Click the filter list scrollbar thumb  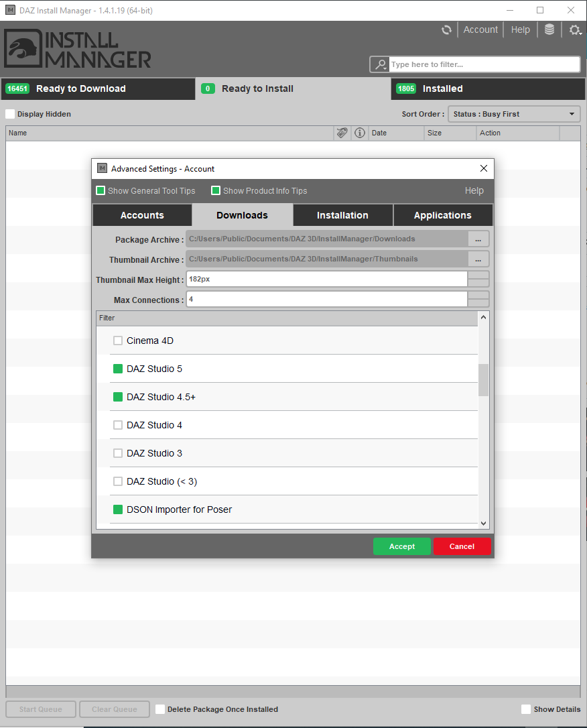pos(483,380)
